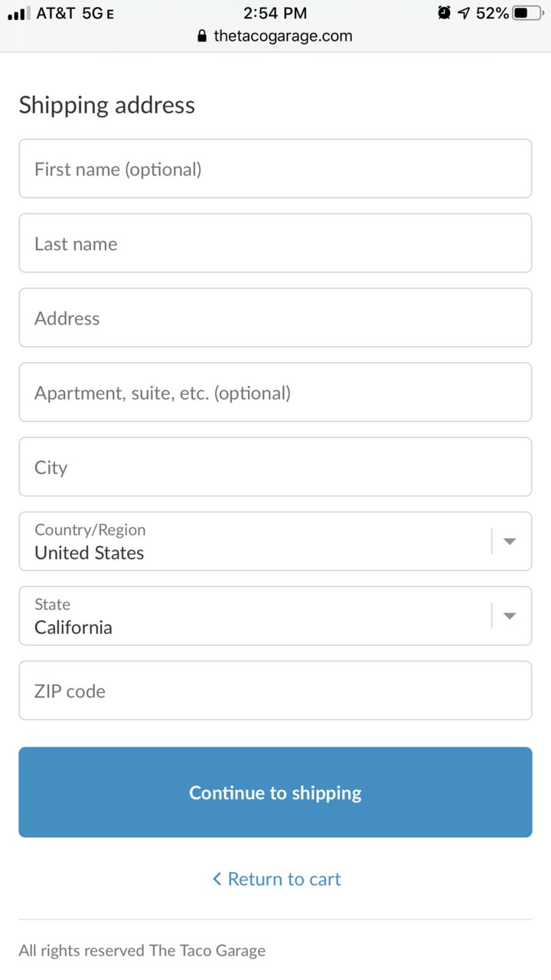Click into the Address field
The width and height of the screenshot is (551, 980).
(275, 318)
